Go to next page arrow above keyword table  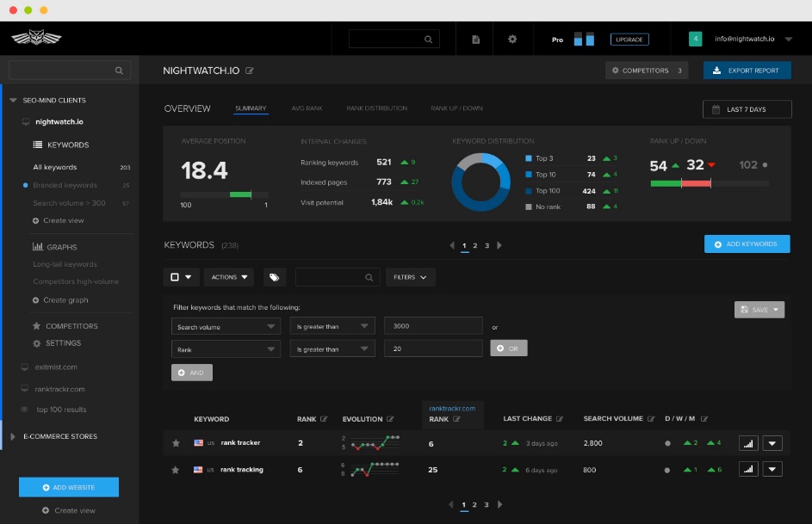[499, 245]
